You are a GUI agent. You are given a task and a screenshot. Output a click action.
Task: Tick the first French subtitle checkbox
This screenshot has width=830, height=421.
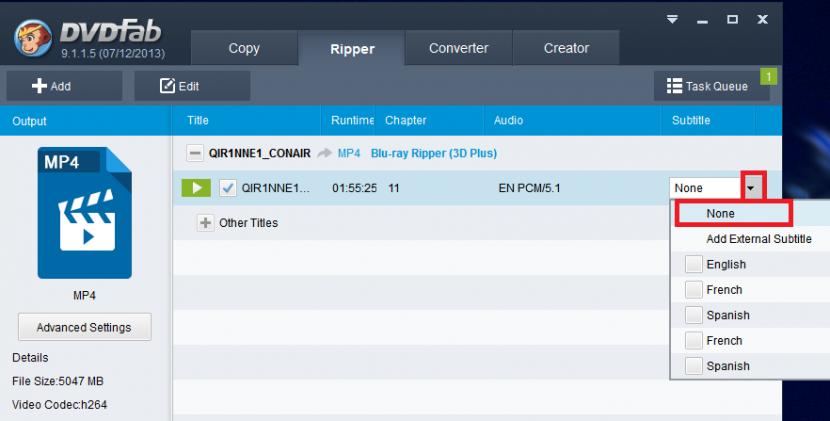tap(693, 290)
